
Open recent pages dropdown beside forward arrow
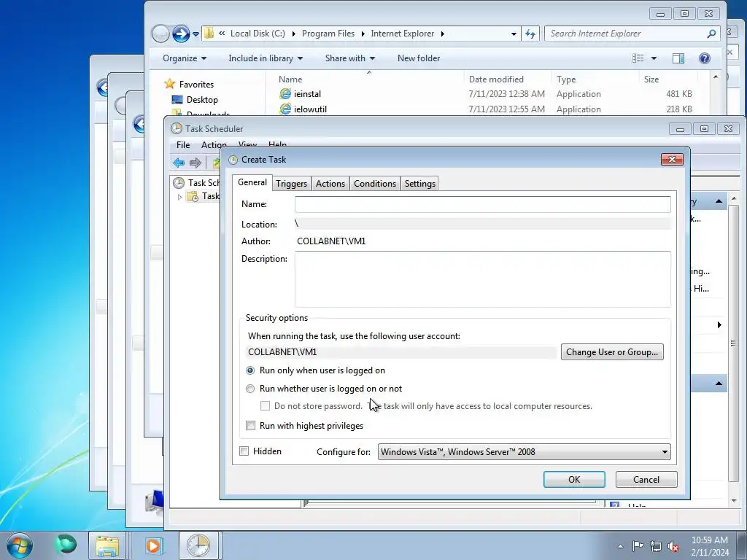[x=196, y=34]
